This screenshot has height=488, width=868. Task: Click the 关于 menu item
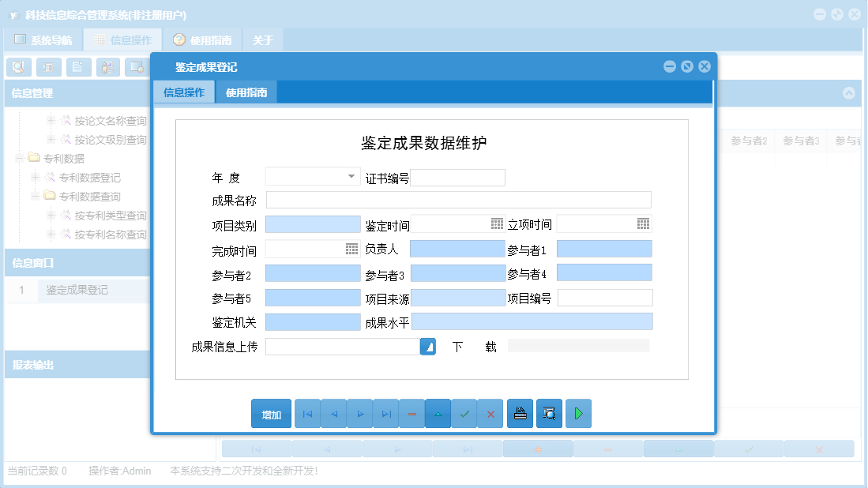[264, 39]
